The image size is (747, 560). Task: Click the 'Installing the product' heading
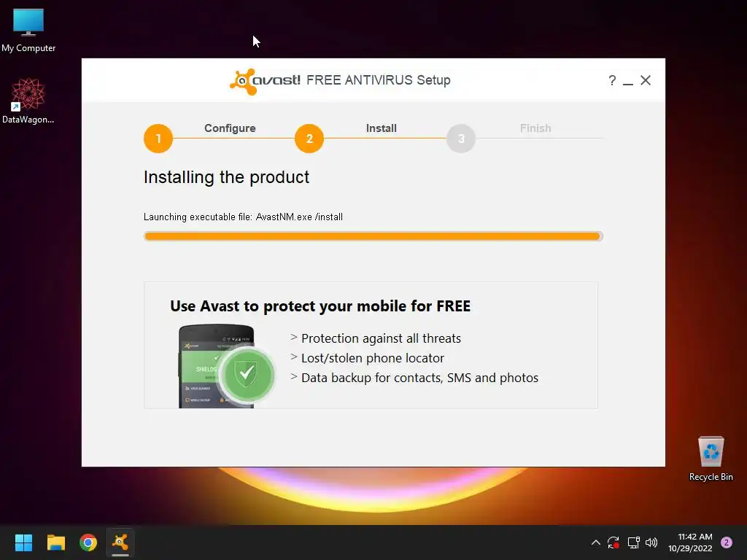(x=226, y=178)
